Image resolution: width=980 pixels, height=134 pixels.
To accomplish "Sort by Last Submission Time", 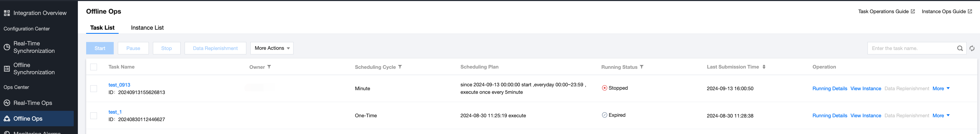I will (x=764, y=67).
